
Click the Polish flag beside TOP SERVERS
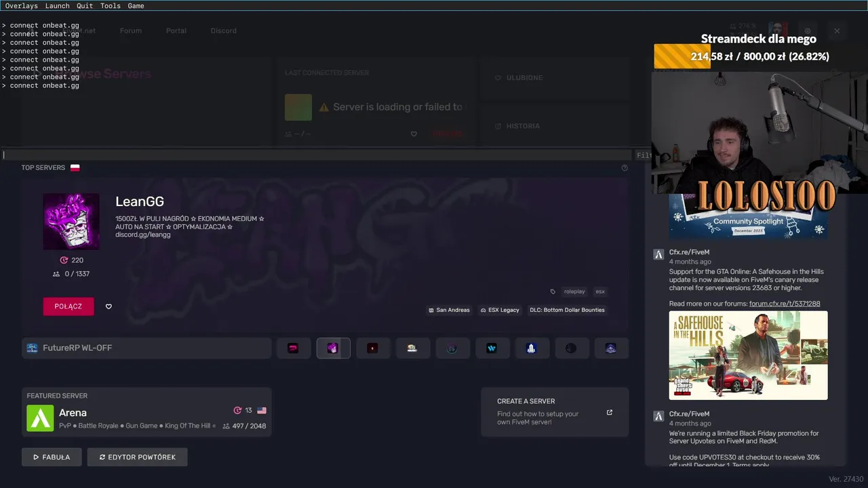75,167
